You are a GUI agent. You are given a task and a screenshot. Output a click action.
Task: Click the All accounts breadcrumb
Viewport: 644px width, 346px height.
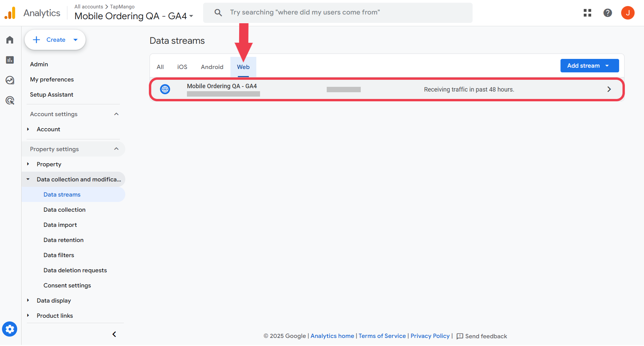[89, 7]
